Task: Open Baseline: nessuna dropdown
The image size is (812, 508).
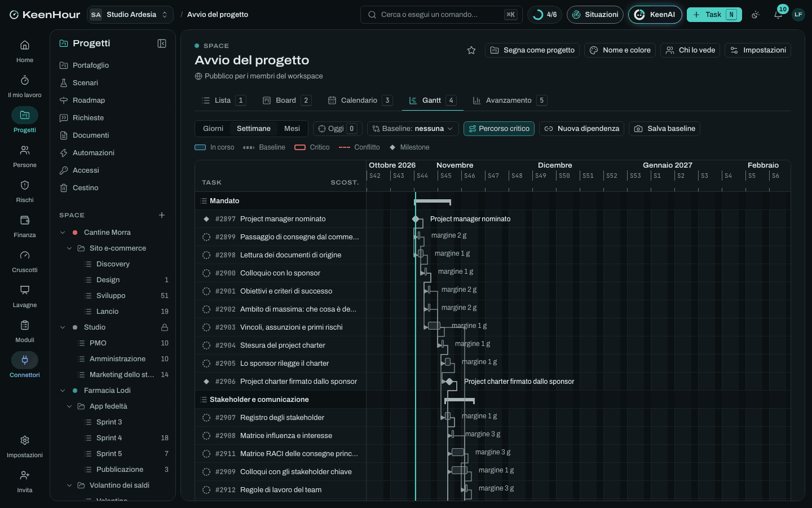Action: pyautogui.click(x=413, y=129)
